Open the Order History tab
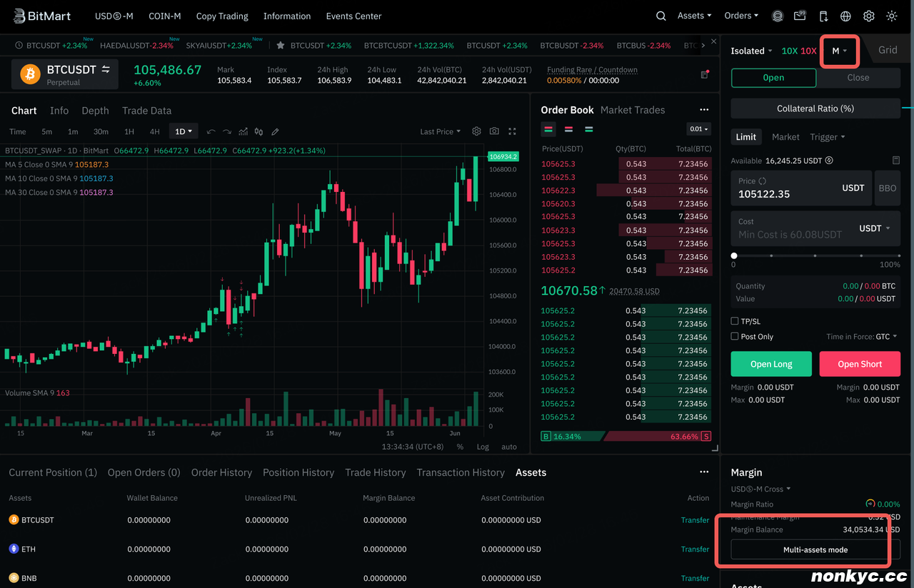Image resolution: width=914 pixels, height=588 pixels. [221, 472]
